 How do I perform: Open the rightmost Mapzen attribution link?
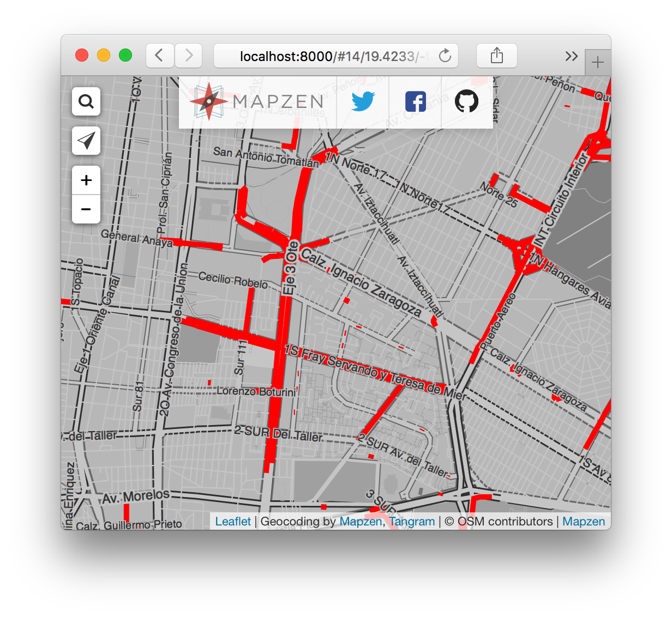(584, 522)
